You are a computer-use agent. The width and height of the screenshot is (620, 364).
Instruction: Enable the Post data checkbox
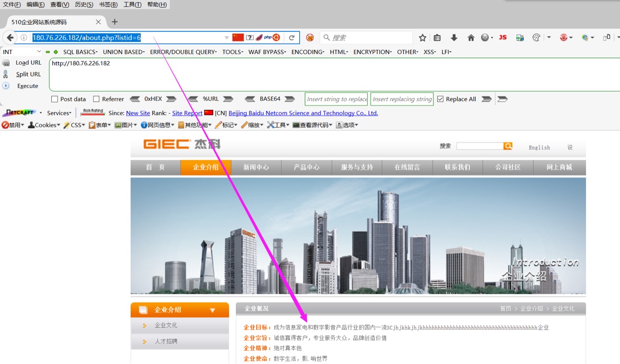pos(55,99)
